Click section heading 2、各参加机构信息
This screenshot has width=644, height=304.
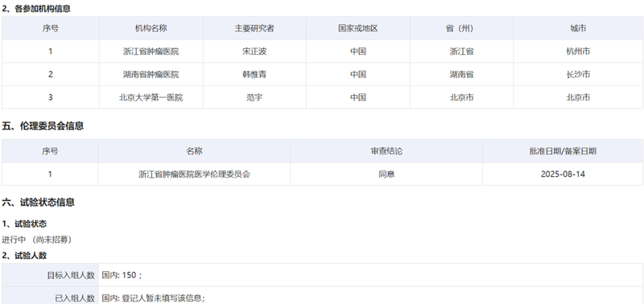pos(36,8)
